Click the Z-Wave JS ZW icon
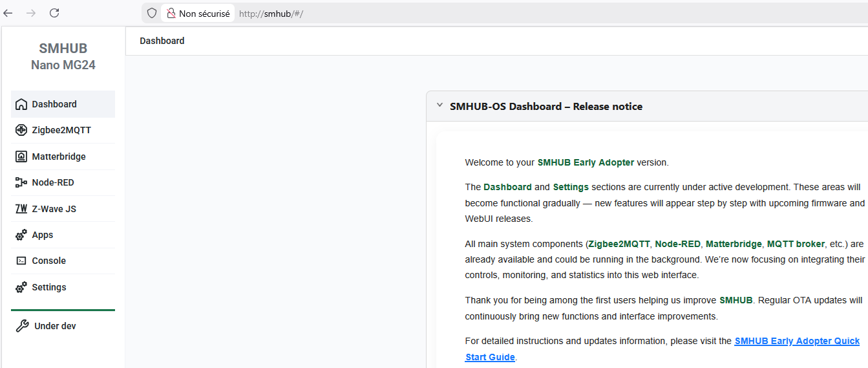 (21, 209)
